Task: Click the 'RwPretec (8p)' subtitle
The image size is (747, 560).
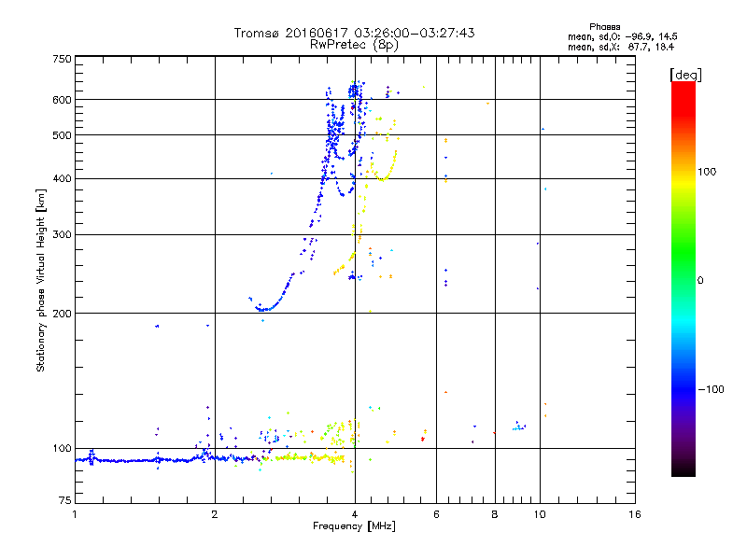Action: tap(354, 45)
